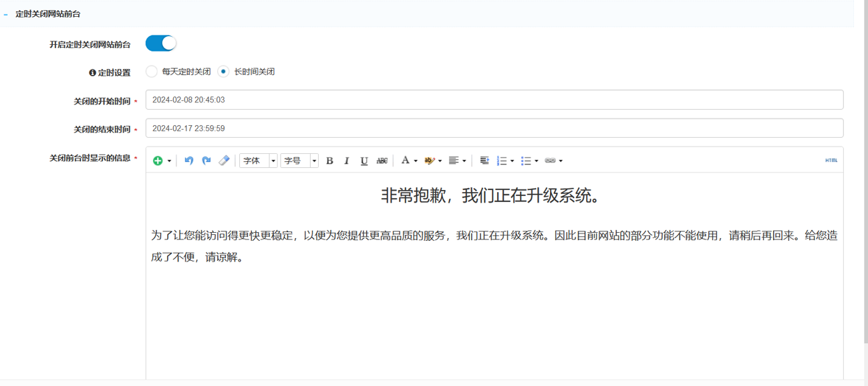Image resolution: width=868 pixels, height=386 pixels.
Task: Click the eraser clear-formatting icon
Action: click(225, 161)
